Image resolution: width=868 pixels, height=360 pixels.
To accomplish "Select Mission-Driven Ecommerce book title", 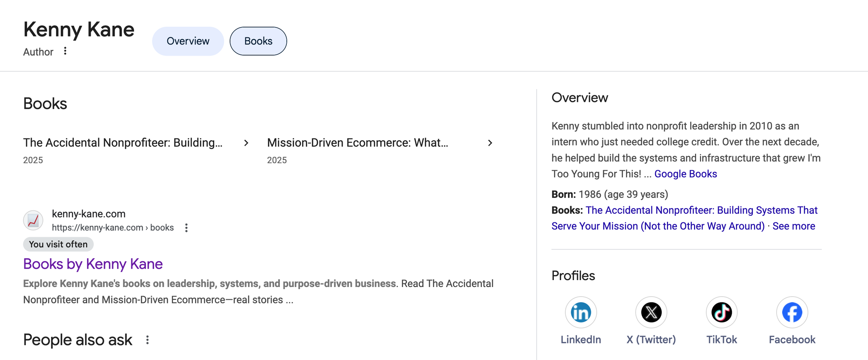I will point(357,143).
